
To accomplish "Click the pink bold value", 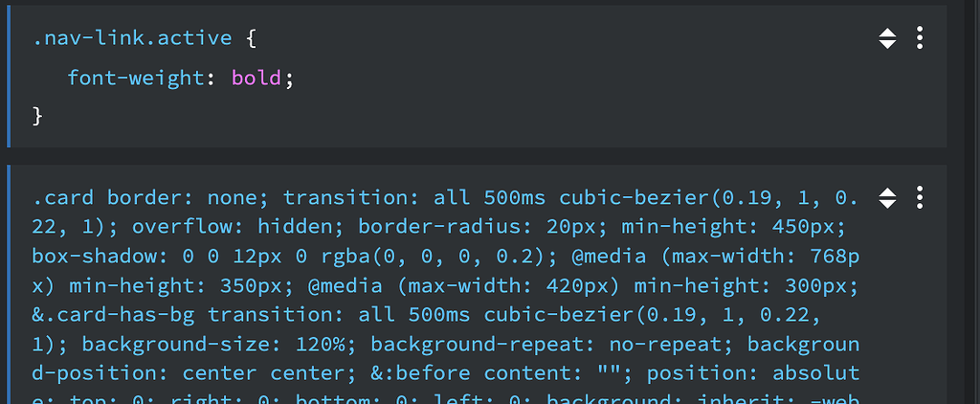I will coord(256,79).
